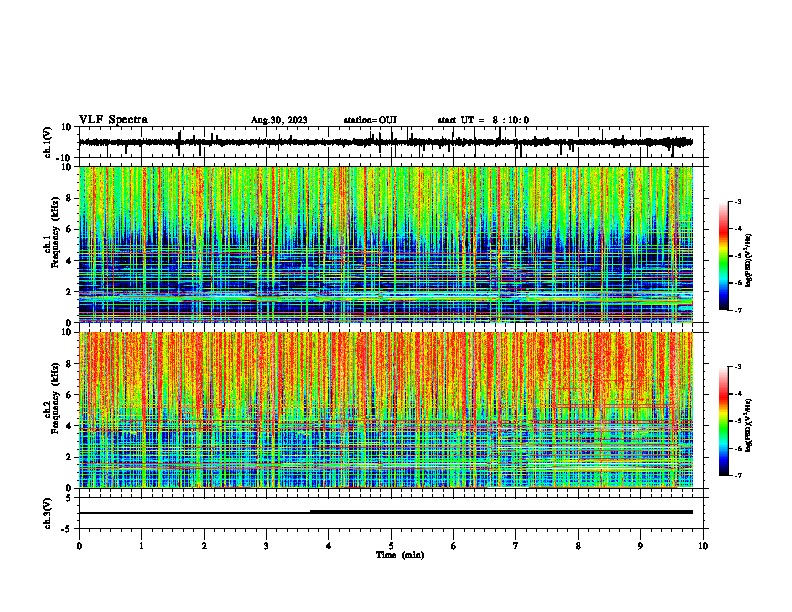Image resolution: width=792 pixels, height=612 pixels.
Task: Click the 'Time (min)' axis label
Action: pos(400,555)
